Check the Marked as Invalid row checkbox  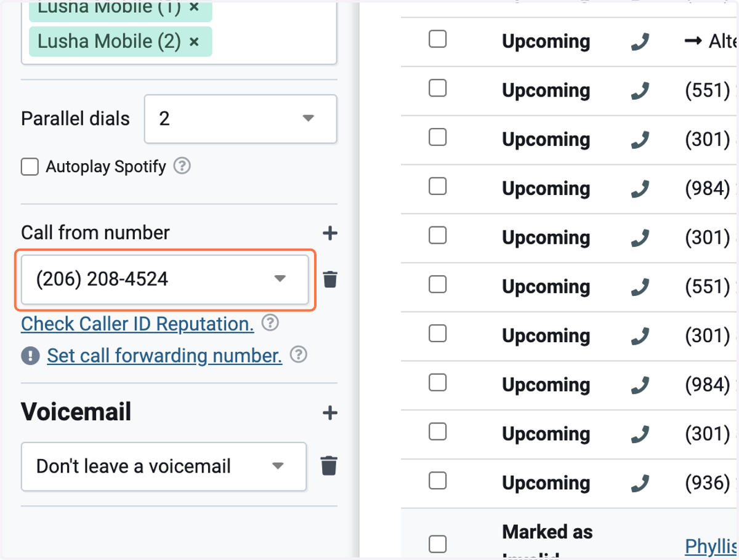(437, 544)
